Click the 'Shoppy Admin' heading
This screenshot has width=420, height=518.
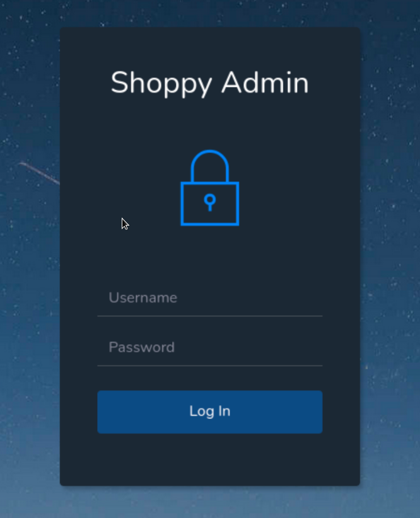point(209,84)
